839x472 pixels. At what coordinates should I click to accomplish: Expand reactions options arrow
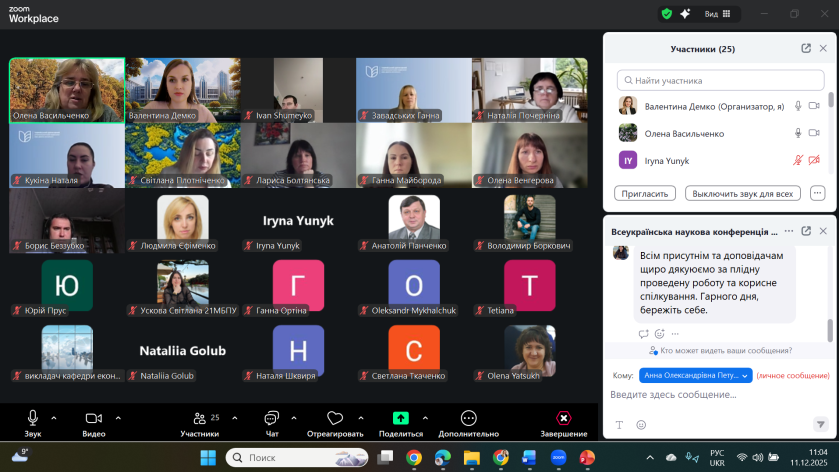361,418
